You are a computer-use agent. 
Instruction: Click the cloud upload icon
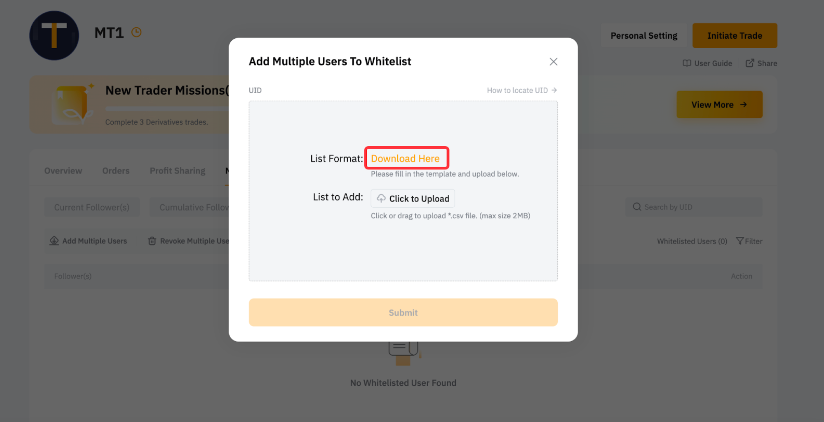coord(382,199)
